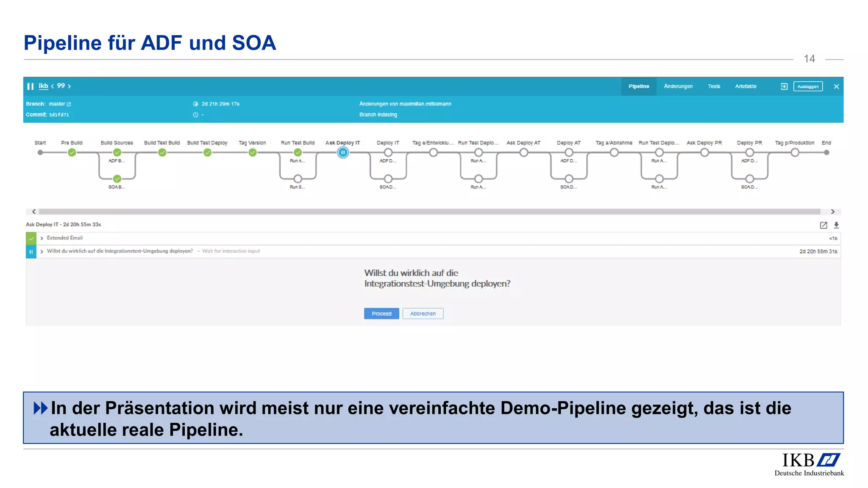Open the Tests tab
Viewport: 868px width, 488px height.
pyautogui.click(x=714, y=86)
